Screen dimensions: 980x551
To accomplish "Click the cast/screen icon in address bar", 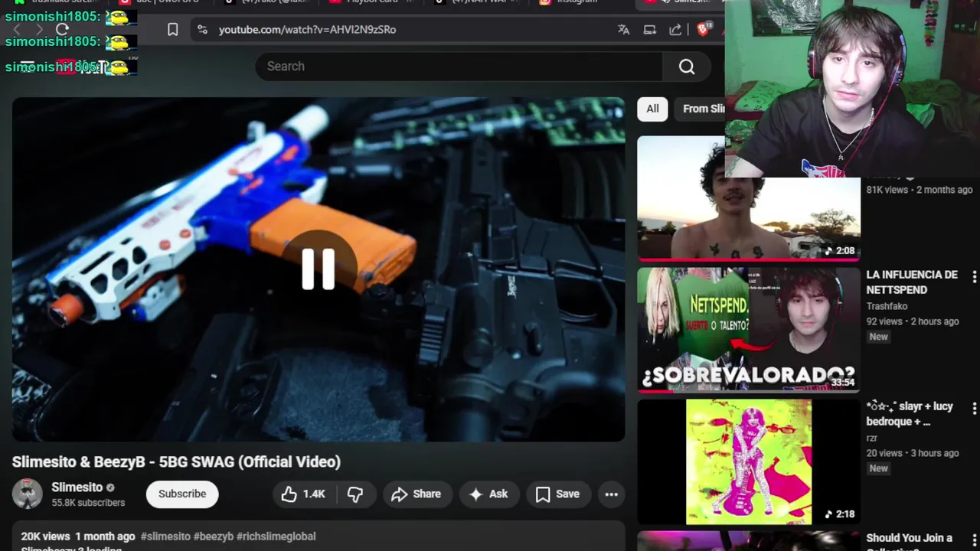I will pyautogui.click(x=650, y=30).
